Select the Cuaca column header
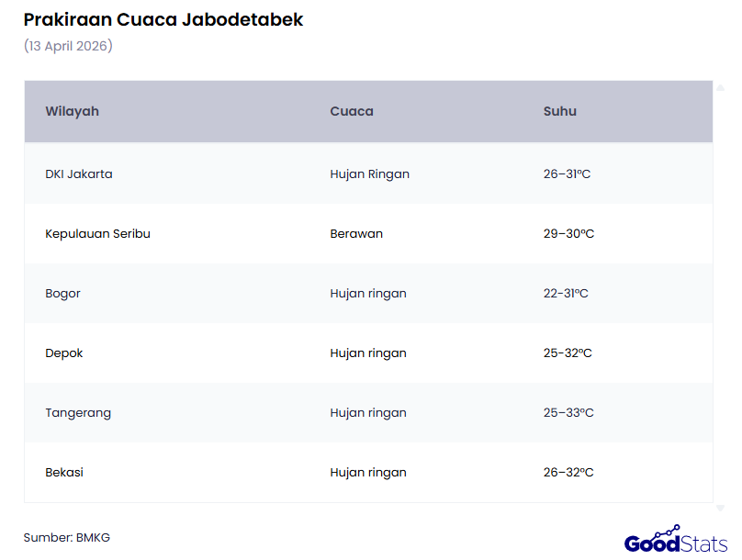This screenshot has height=560, width=742. tap(352, 111)
